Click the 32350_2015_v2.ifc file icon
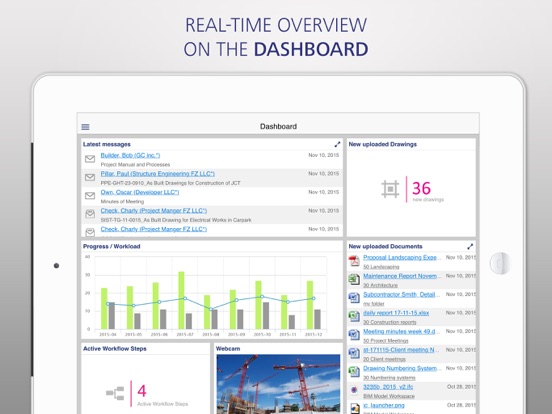The image size is (552, 414). click(x=354, y=390)
